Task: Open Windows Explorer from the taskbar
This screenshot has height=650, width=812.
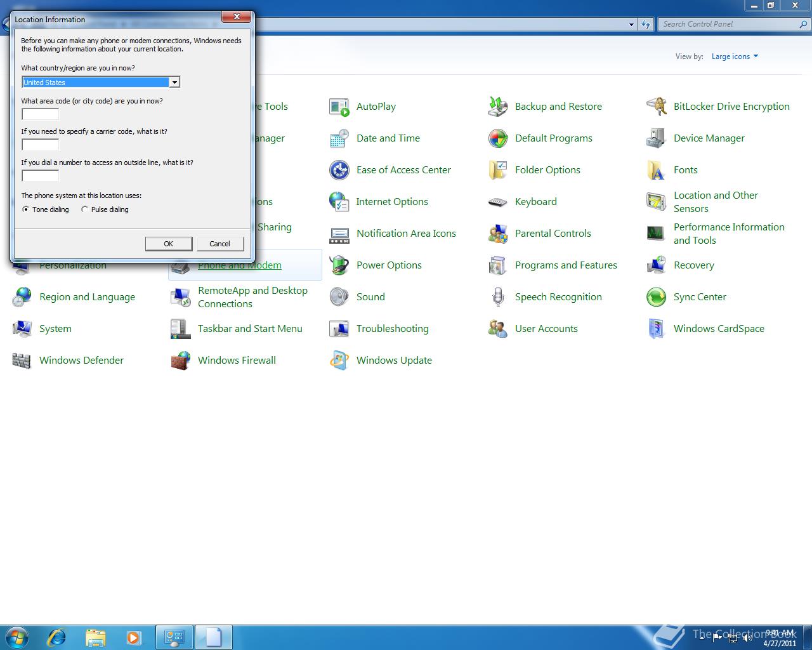Action: coord(95,637)
